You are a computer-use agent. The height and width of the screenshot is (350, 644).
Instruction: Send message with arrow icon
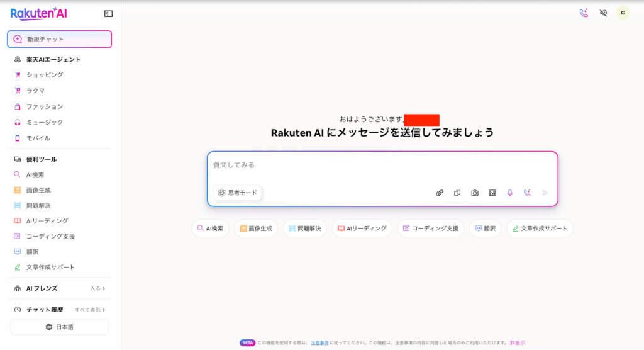[x=545, y=193]
